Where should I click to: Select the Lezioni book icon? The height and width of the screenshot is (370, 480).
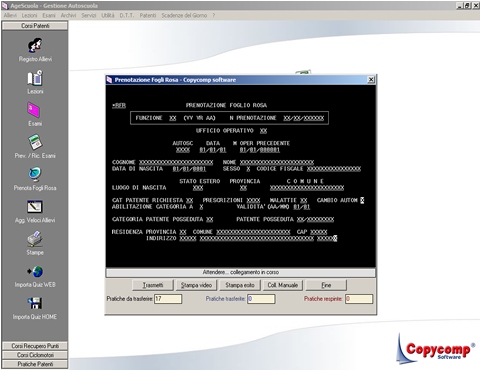click(35, 78)
